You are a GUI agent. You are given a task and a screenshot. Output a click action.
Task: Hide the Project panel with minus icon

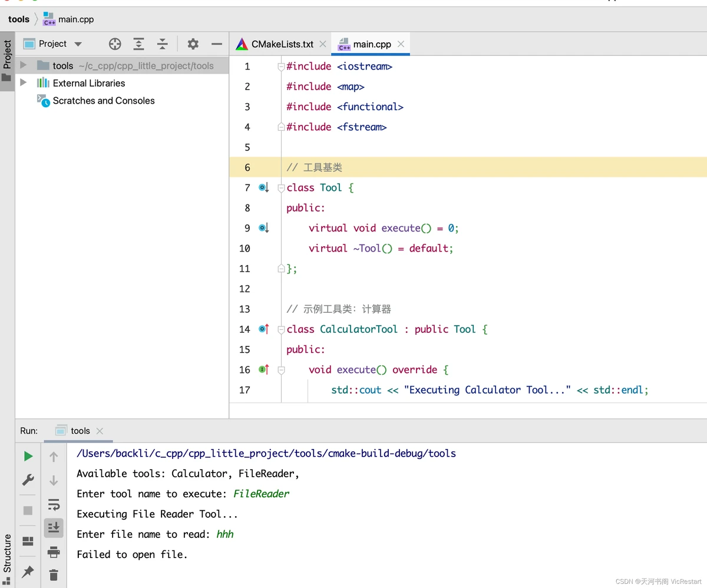point(217,44)
